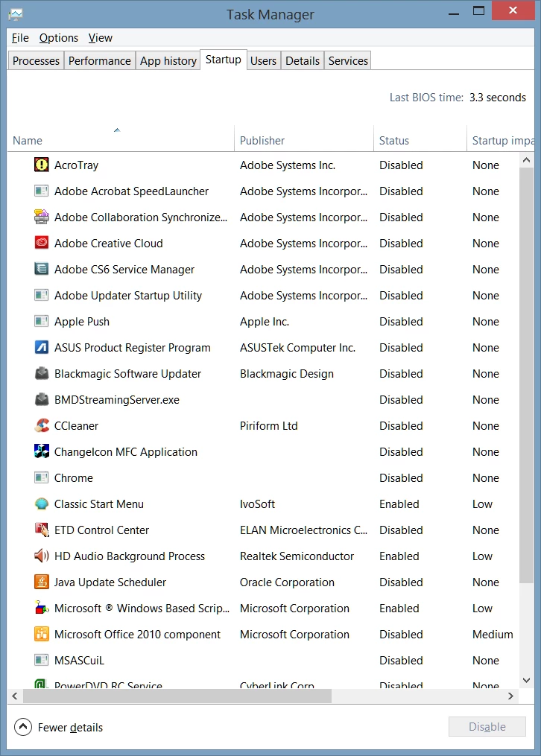Switch to the Services tab
This screenshot has width=541, height=756.
click(348, 61)
